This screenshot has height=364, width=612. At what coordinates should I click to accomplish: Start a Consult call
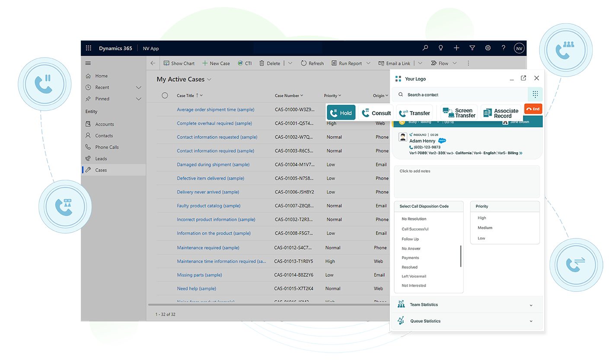pos(376,113)
